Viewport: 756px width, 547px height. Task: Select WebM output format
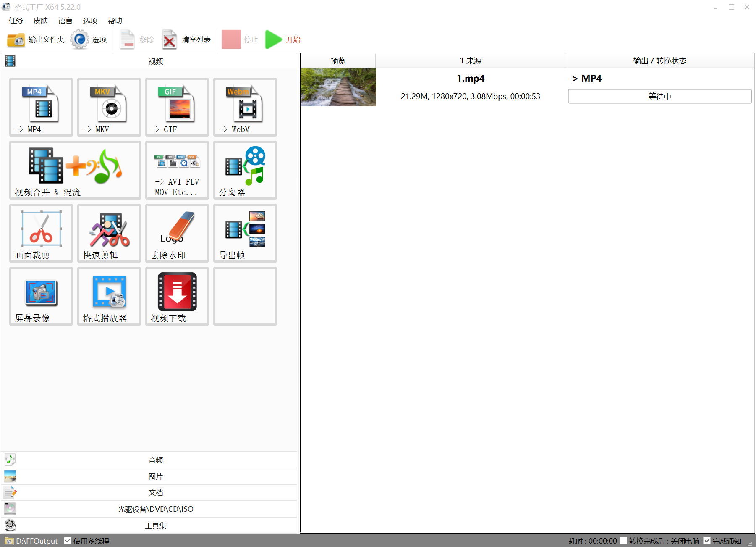[x=245, y=107]
